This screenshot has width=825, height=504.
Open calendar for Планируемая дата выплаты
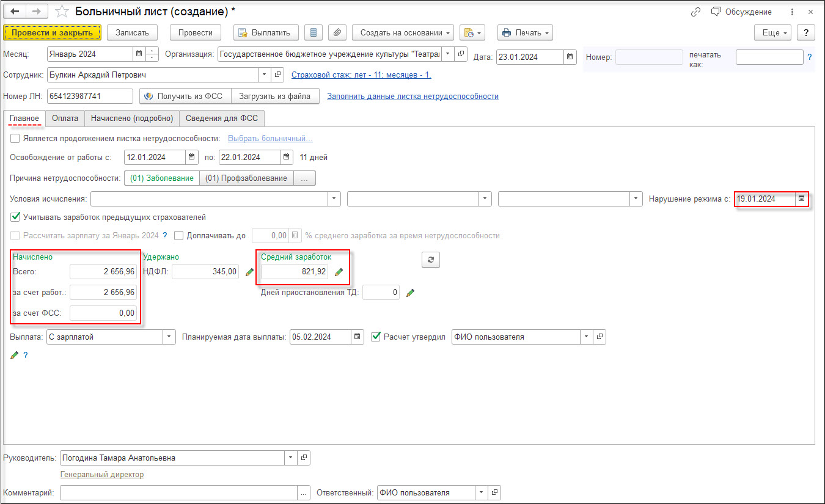coord(358,337)
